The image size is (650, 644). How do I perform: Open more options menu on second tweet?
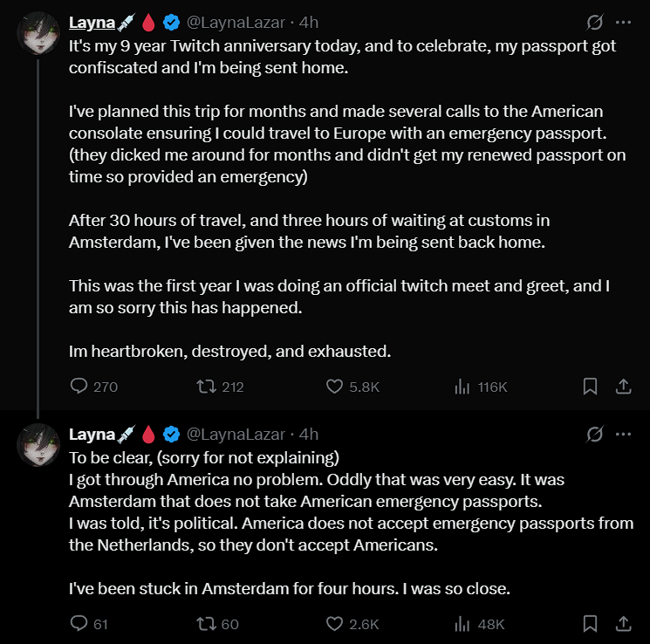click(623, 434)
